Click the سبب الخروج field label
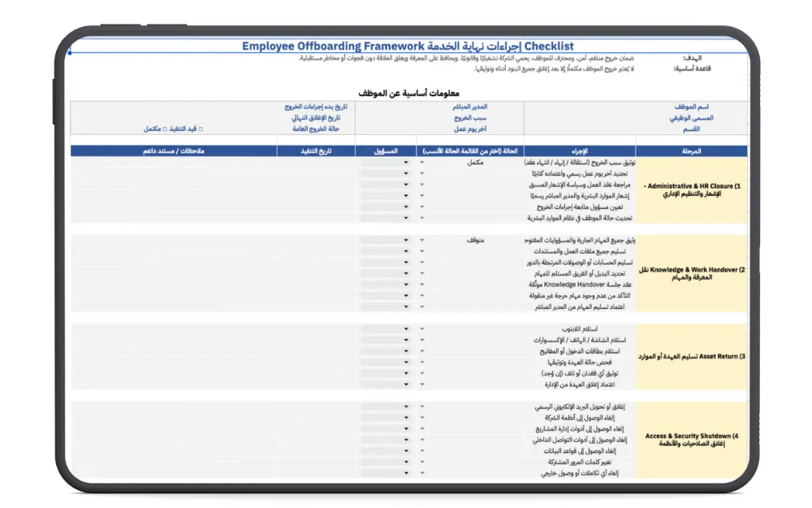 (470, 118)
